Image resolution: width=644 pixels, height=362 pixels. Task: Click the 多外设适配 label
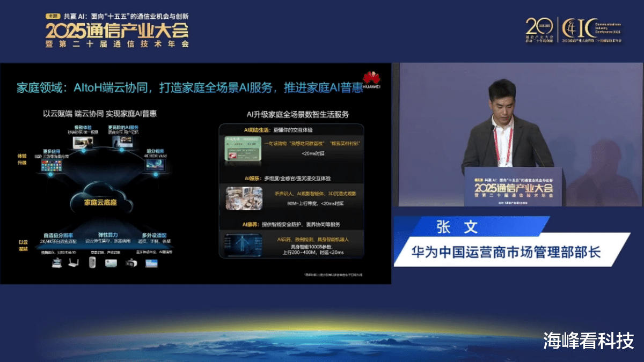(154, 235)
